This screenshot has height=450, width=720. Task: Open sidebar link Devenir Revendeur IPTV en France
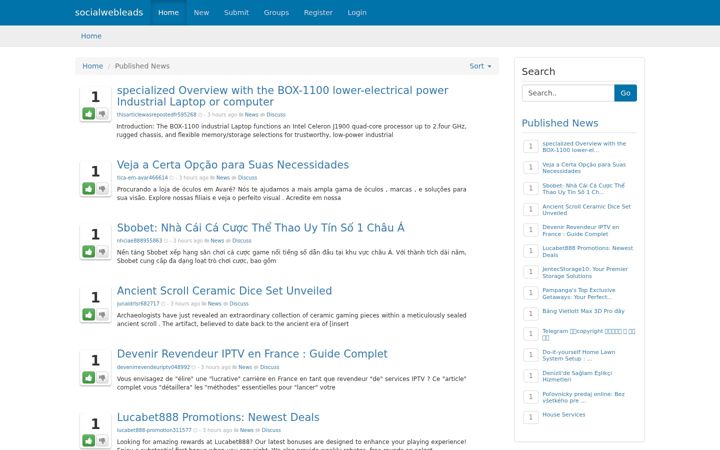pos(580,231)
